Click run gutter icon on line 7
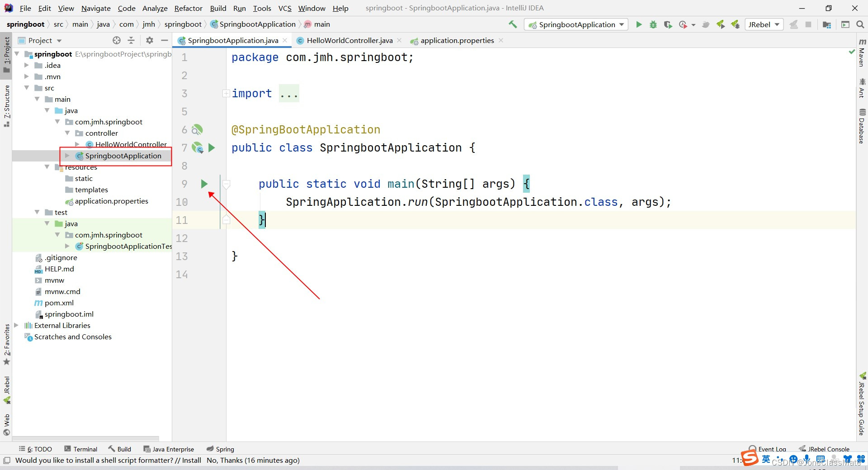Image resolution: width=868 pixels, height=470 pixels. pyautogui.click(x=212, y=147)
